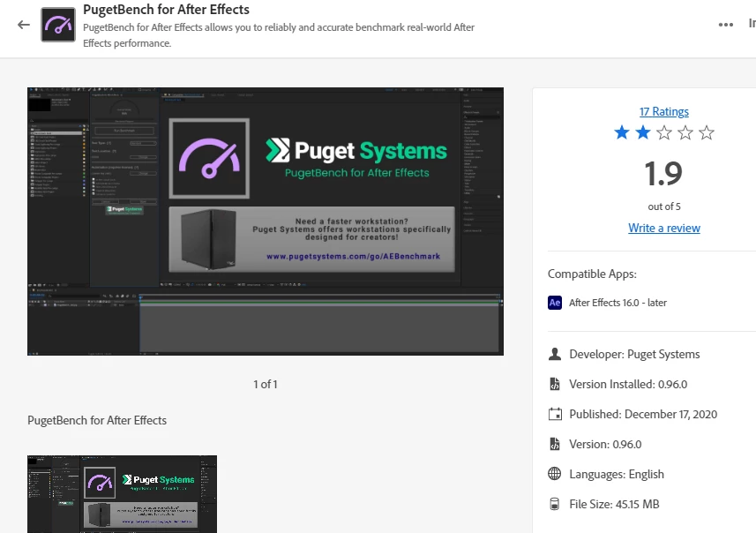Click Developer: Puget Systems text
The image size is (756, 533).
634,355
